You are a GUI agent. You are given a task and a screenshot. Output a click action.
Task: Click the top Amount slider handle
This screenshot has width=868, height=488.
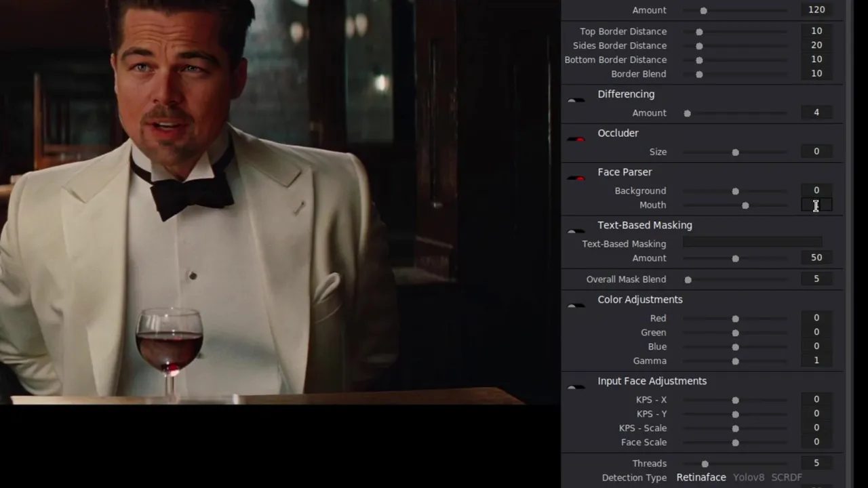point(703,11)
